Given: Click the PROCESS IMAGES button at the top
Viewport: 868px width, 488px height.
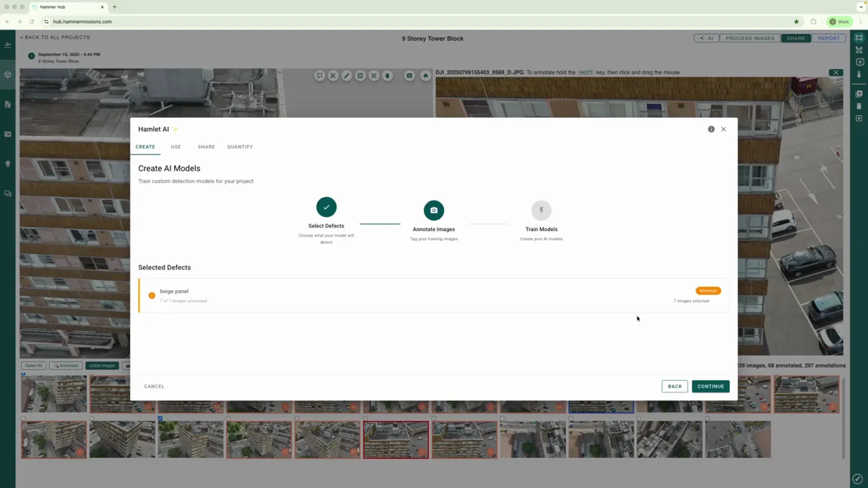Looking at the screenshot, I should point(750,38).
